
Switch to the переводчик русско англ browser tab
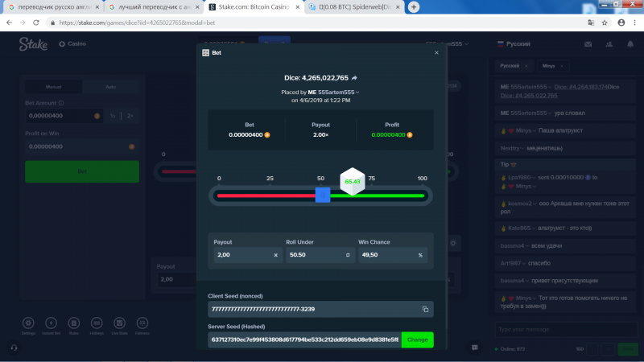[x=53, y=7]
